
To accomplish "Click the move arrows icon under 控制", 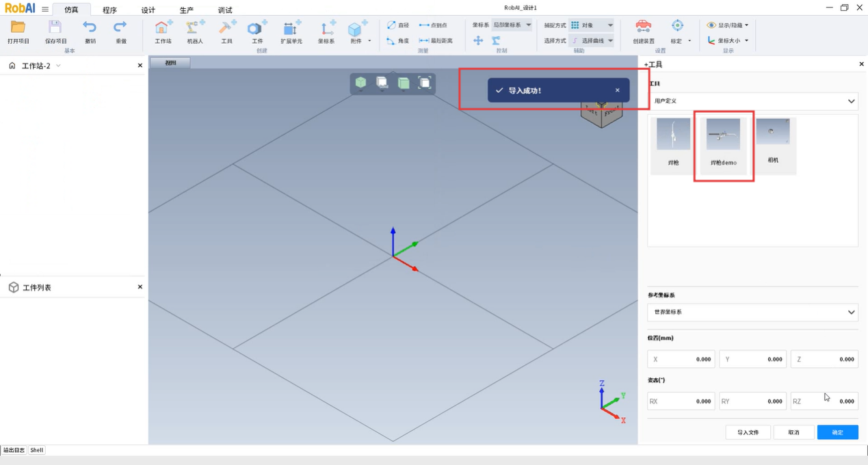I will (478, 41).
